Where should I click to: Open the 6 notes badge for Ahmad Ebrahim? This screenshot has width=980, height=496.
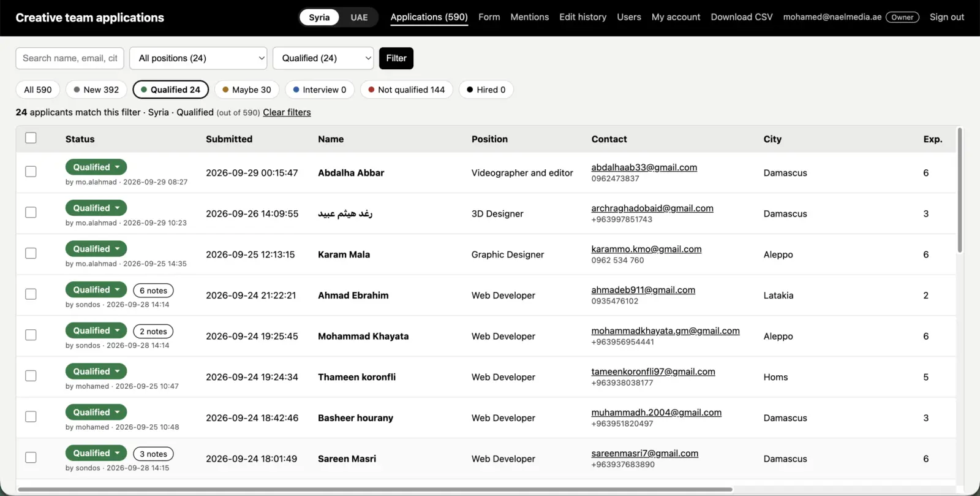point(153,291)
